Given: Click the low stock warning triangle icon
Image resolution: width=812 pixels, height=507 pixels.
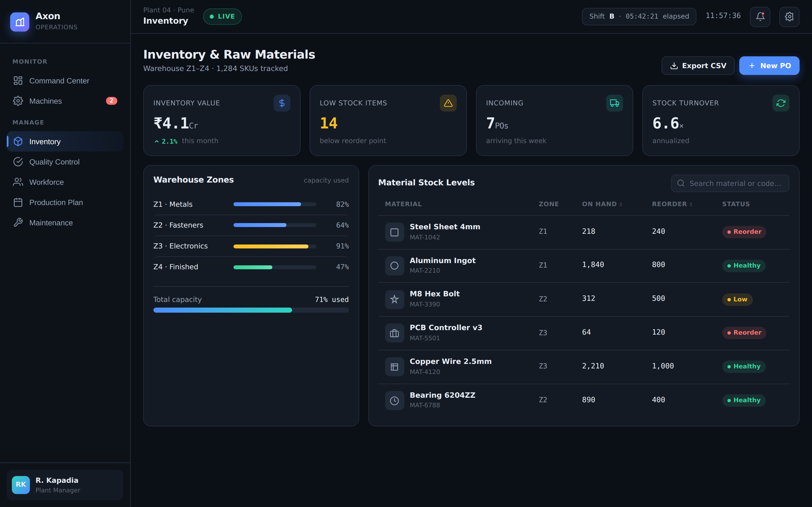Looking at the screenshot, I should pos(448,103).
